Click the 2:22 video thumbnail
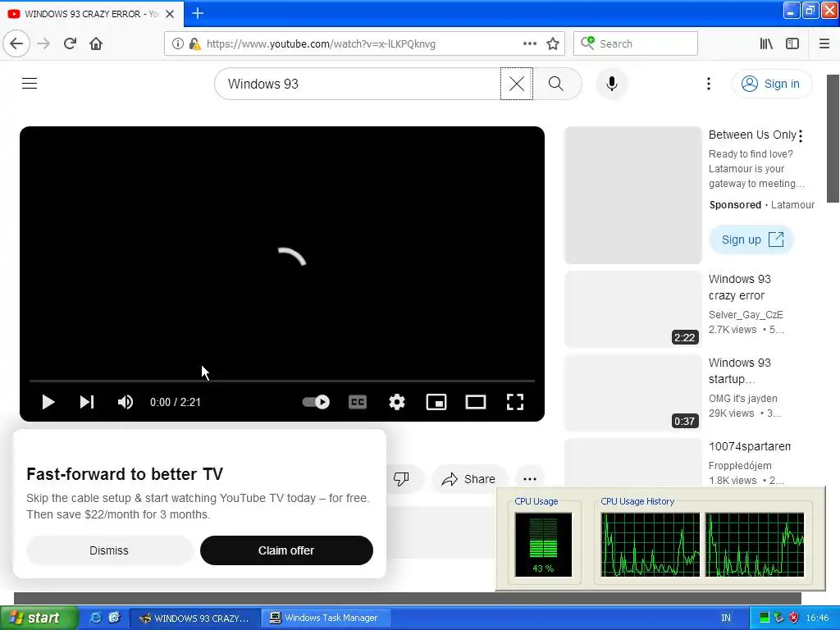This screenshot has height=630, width=840. click(x=633, y=309)
